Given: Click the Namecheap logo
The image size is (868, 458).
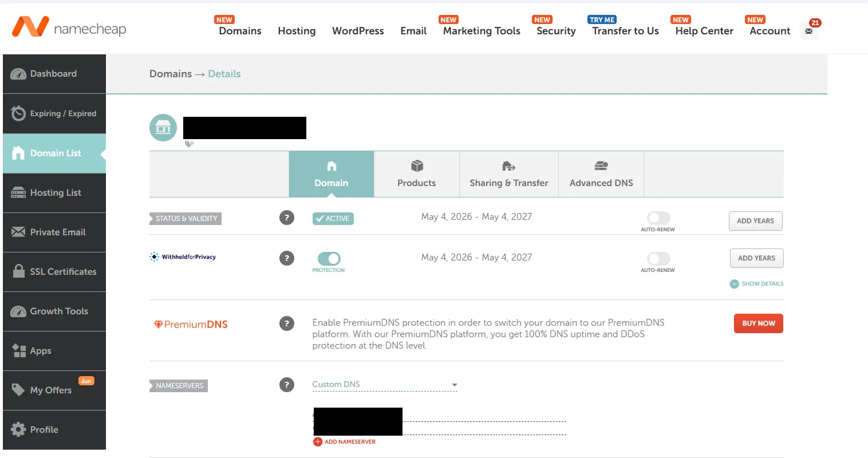Looking at the screenshot, I should (x=69, y=27).
